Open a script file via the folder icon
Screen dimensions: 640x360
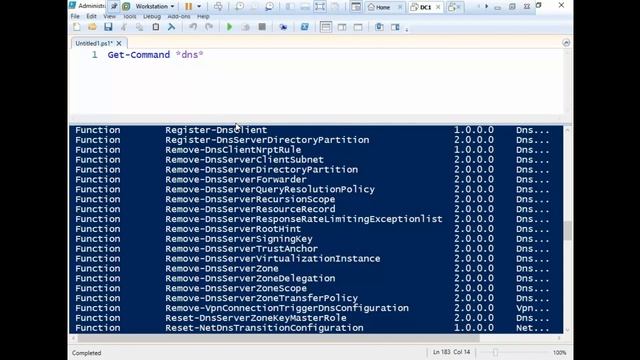pos(92,27)
